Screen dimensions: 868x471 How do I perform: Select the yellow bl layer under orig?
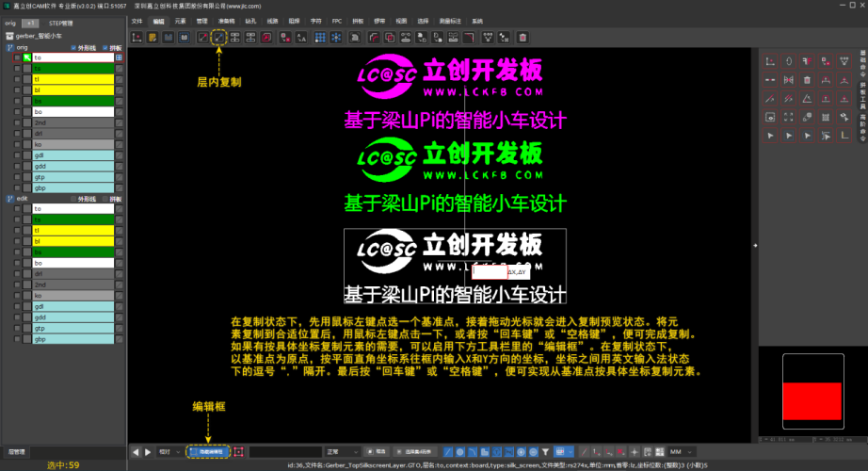(73, 90)
